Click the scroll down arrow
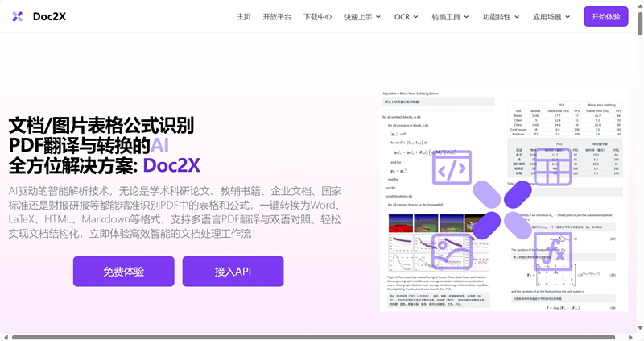Viewport: 644px width, 341px height. 640,328
